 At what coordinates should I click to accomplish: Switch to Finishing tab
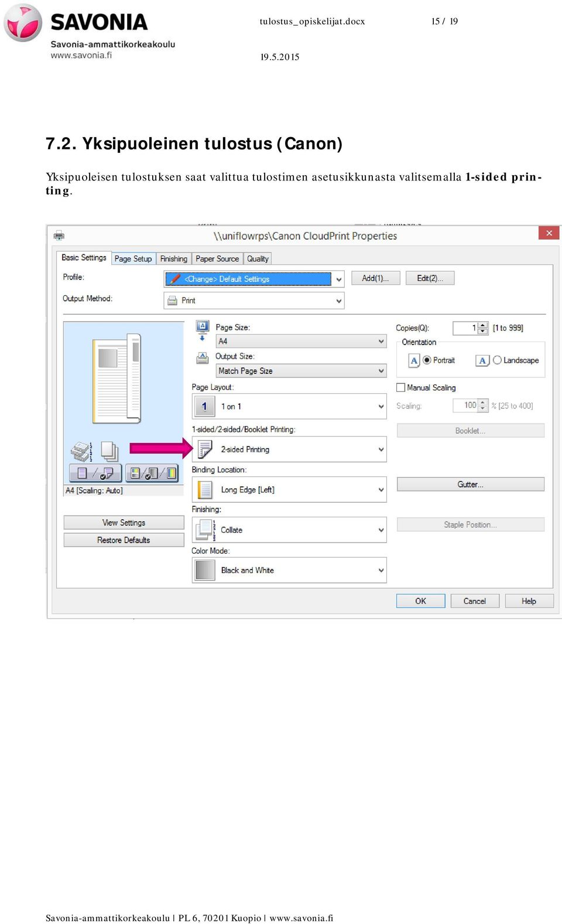(x=174, y=258)
